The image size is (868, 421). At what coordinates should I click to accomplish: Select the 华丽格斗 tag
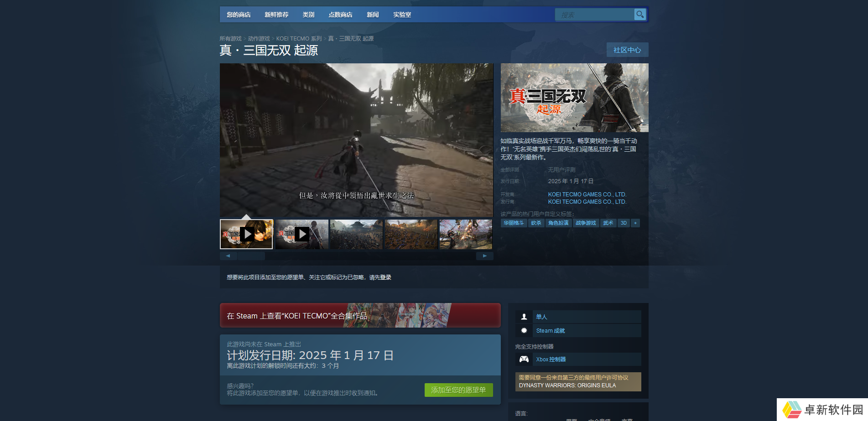514,223
